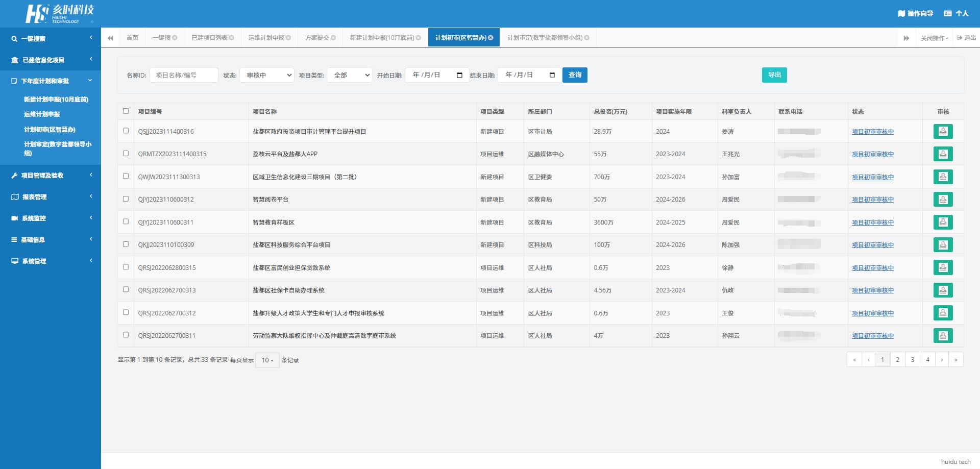The width and height of the screenshot is (980, 469).
Task: Click the tab scroll-left double arrow icon
Action: [x=110, y=38]
